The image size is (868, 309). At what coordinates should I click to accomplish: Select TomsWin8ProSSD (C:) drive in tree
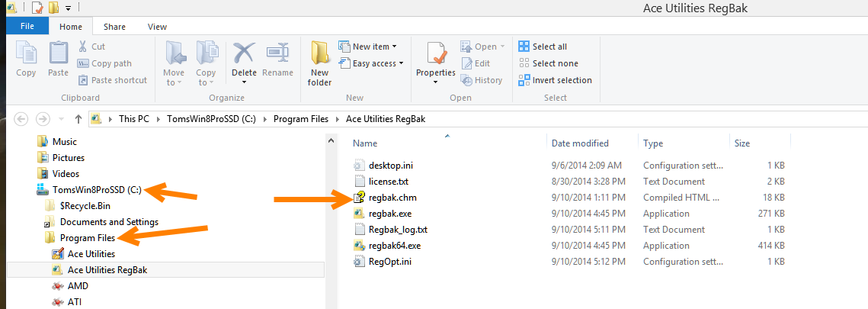click(98, 190)
